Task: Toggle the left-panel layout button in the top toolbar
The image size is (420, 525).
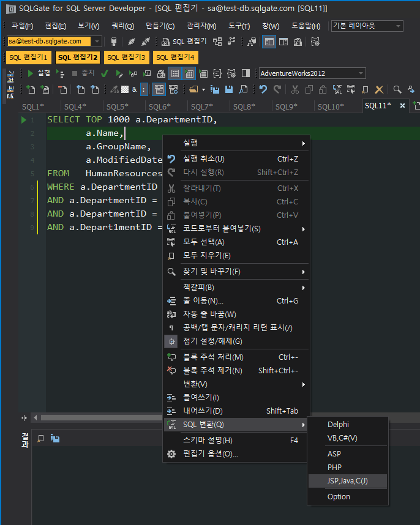Action: pos(269,42)
